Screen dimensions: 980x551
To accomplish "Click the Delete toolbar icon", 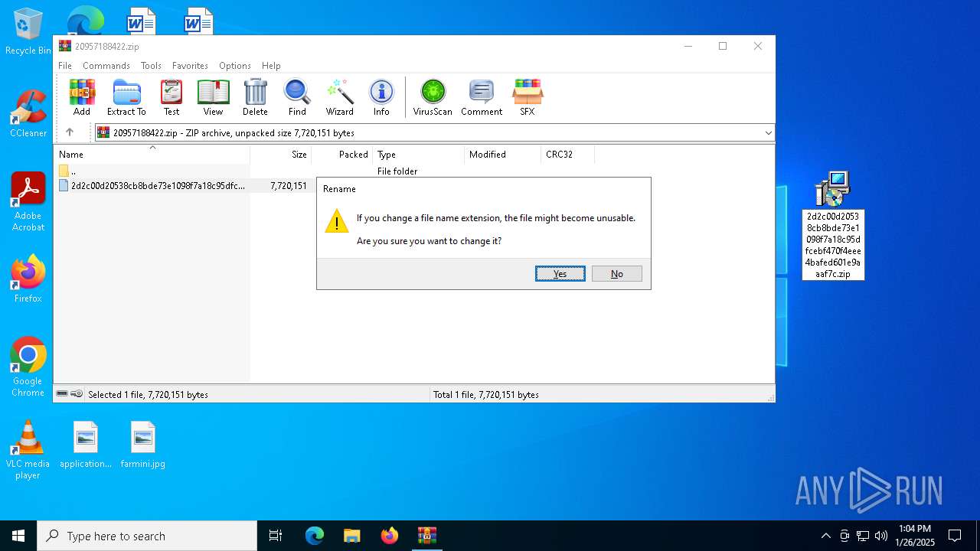I will 255,97.
